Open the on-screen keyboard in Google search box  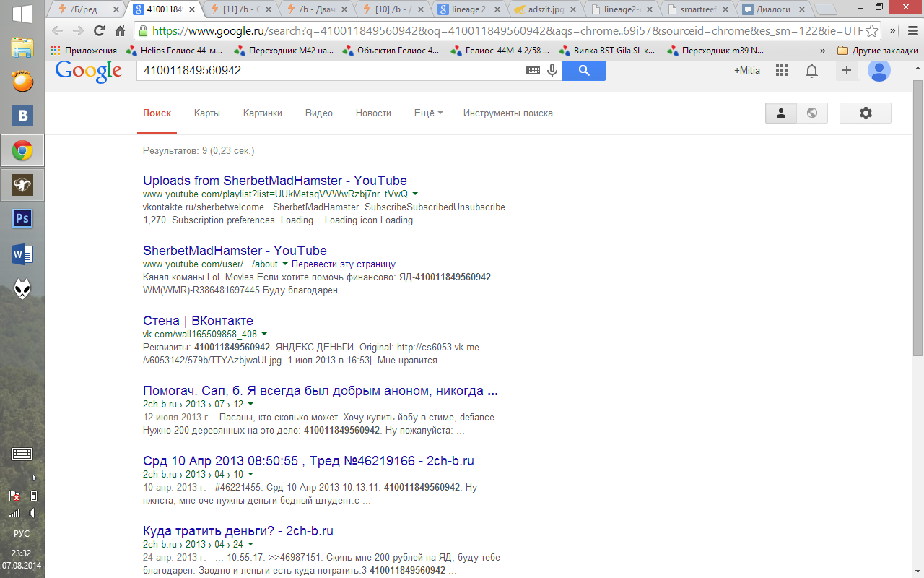coord(533,71)
